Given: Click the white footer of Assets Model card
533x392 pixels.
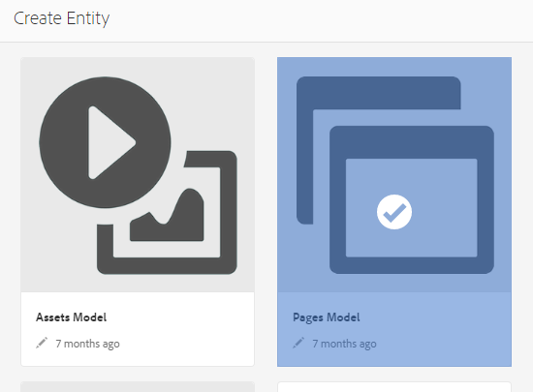Looking at the screenshot, I should pyautogui.click(x=138, y=329).
